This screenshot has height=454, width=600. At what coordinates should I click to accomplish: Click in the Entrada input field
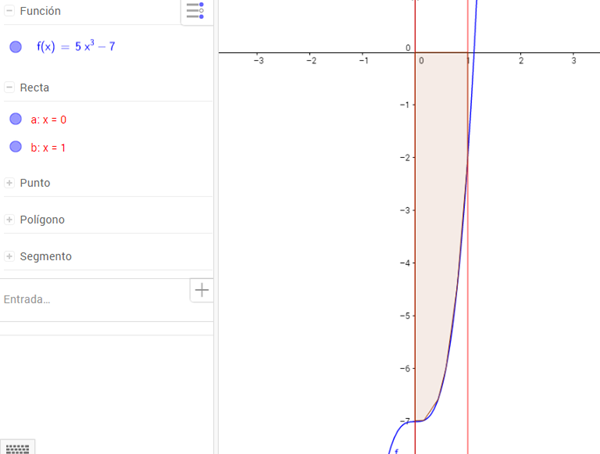(x=96, y=299)
